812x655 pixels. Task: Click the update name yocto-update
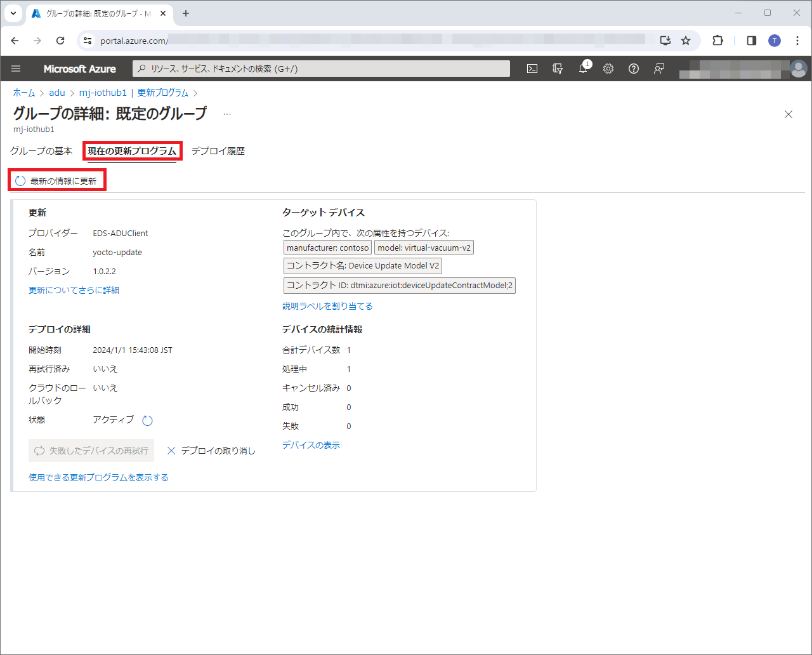pos(117,252)
